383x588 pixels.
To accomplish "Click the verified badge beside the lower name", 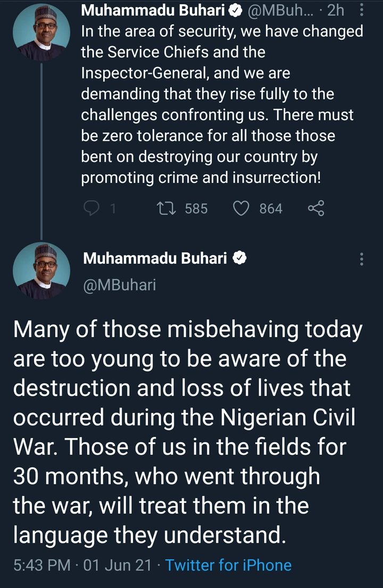I will (240, 258).
